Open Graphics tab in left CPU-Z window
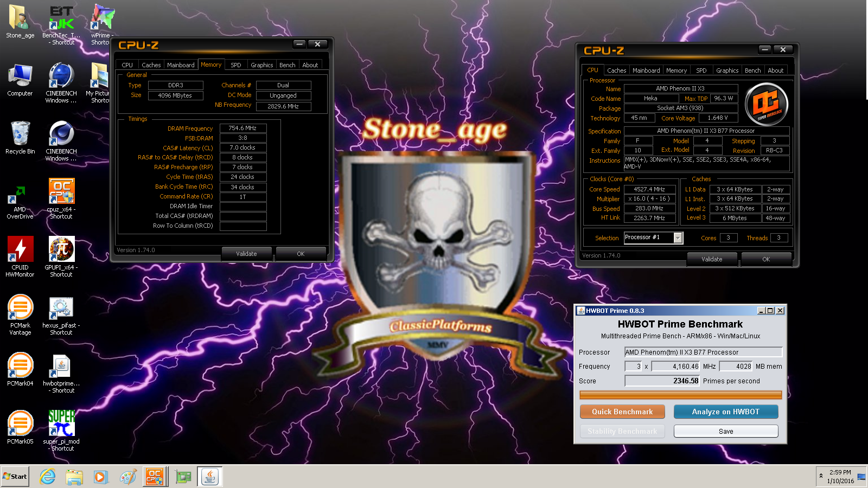The width and height of the screenshot is (868, 488). pos(262,65)
